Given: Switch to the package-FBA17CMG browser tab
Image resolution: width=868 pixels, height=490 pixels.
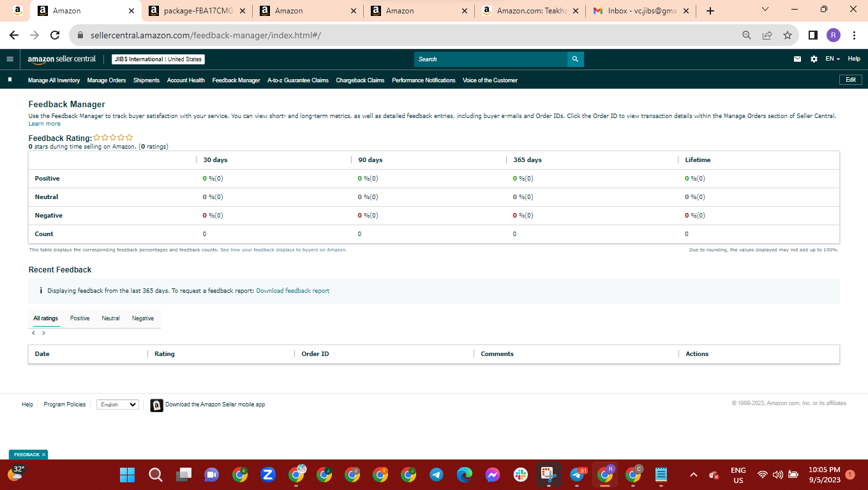Looking at the screenshot, I should (x=197, y=11).
